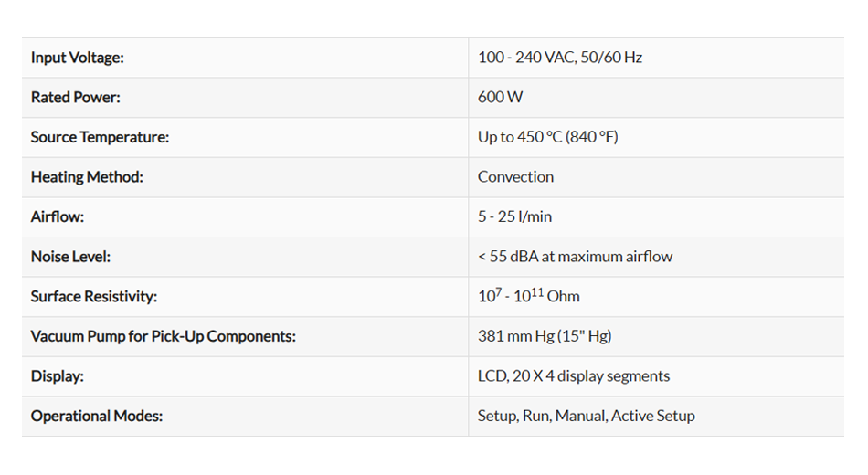
Task: Select the Up to 450 °C value
Action: pyautogui.click(x=547, y=137)
